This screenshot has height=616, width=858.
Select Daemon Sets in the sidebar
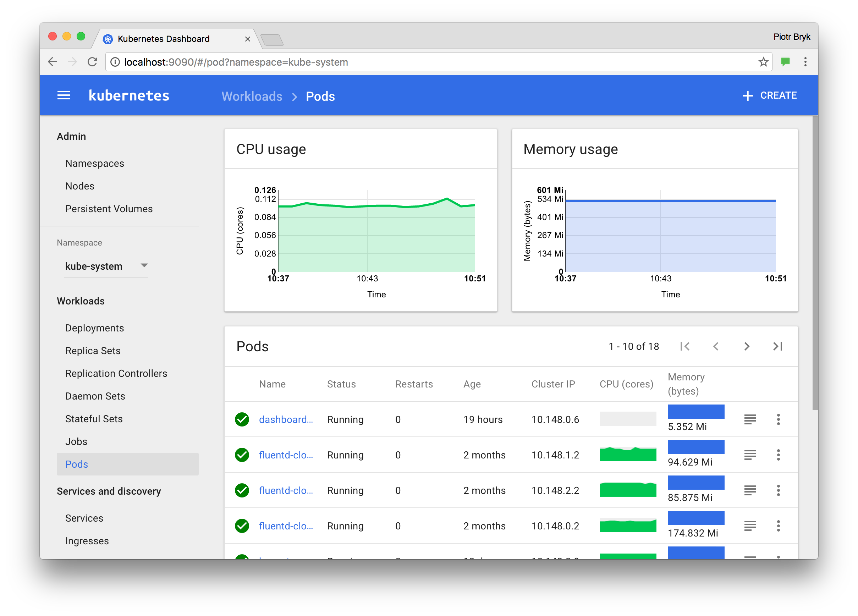[95, 396]
